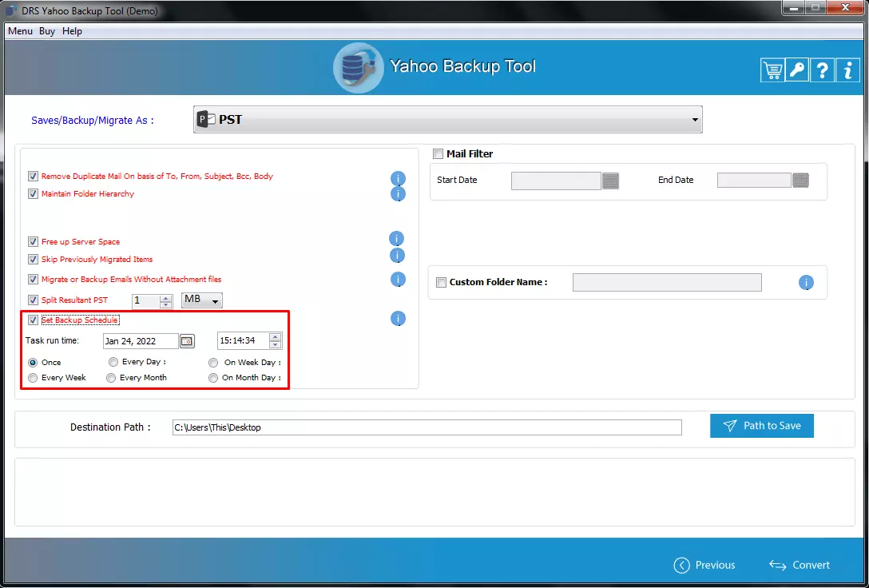
Task: Choose Every Month radio button
Action: point(111,378)
